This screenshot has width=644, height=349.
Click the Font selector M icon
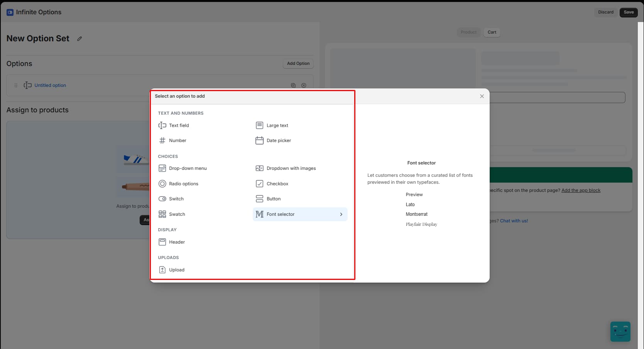click(x=260, y=214)
